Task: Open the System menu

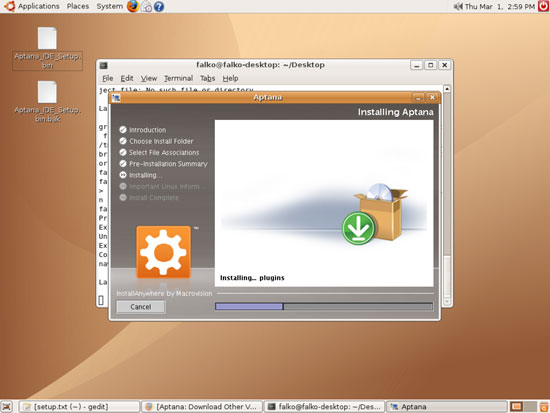Action: [109, 6]
